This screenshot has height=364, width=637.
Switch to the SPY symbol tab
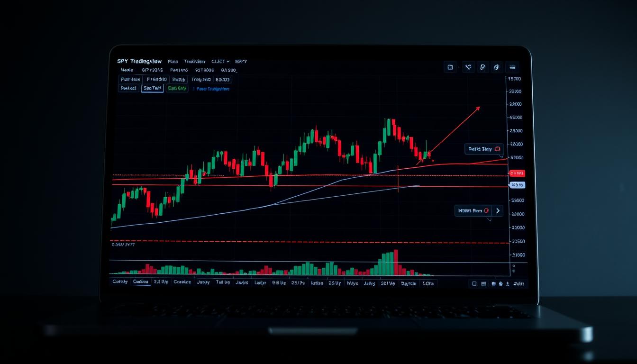click(x=241, y=61)
